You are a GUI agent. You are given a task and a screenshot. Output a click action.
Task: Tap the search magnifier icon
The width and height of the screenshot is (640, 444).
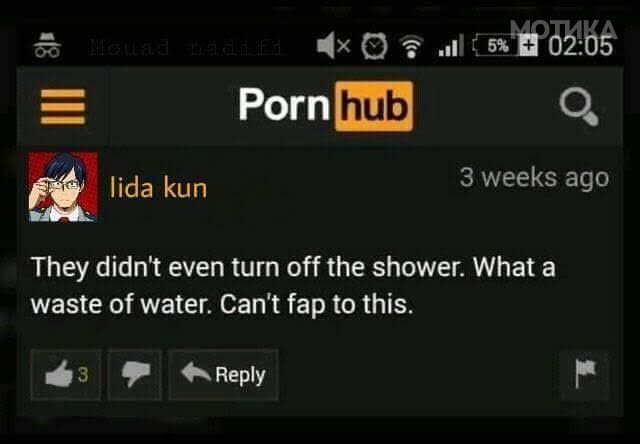click(579, 107)
